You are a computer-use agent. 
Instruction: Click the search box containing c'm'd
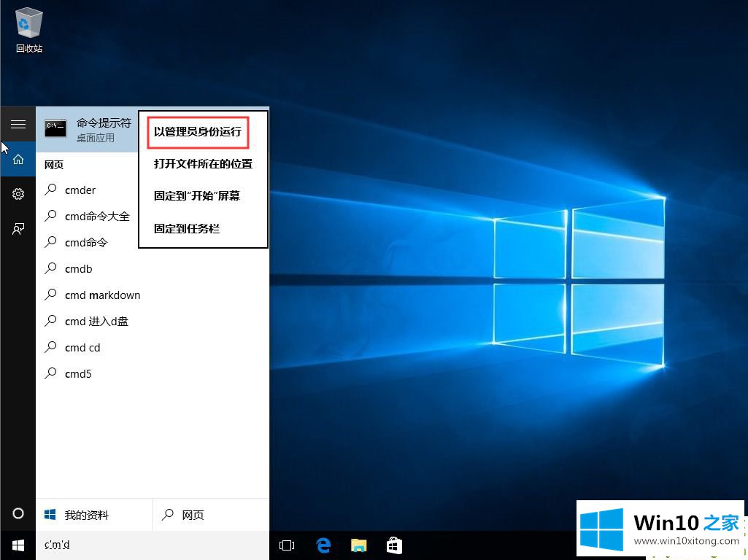point(153,545)
